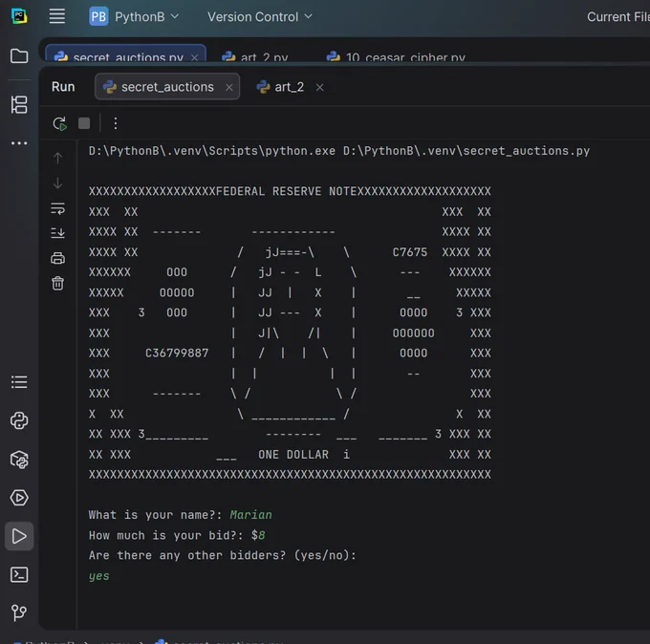Click the Run panel title label
This screenshot has width=650, height=644.
63,87
